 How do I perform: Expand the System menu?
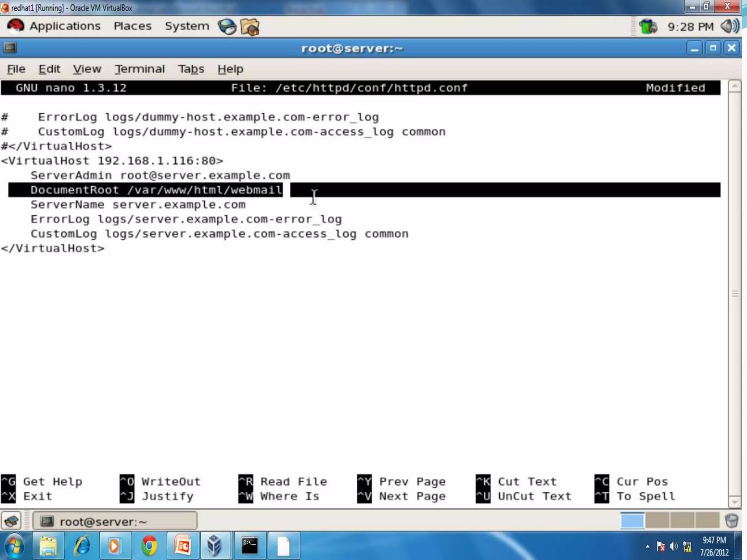pyautogui.click(x=187, y=26)
